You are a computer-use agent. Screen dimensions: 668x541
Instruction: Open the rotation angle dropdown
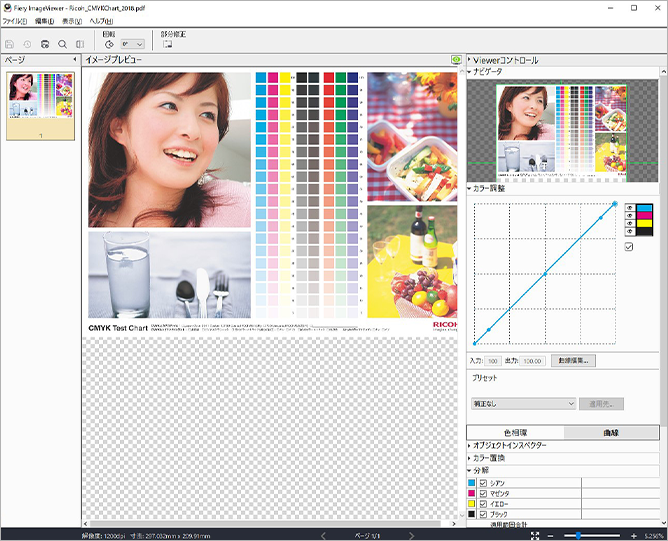coord(132,44)
